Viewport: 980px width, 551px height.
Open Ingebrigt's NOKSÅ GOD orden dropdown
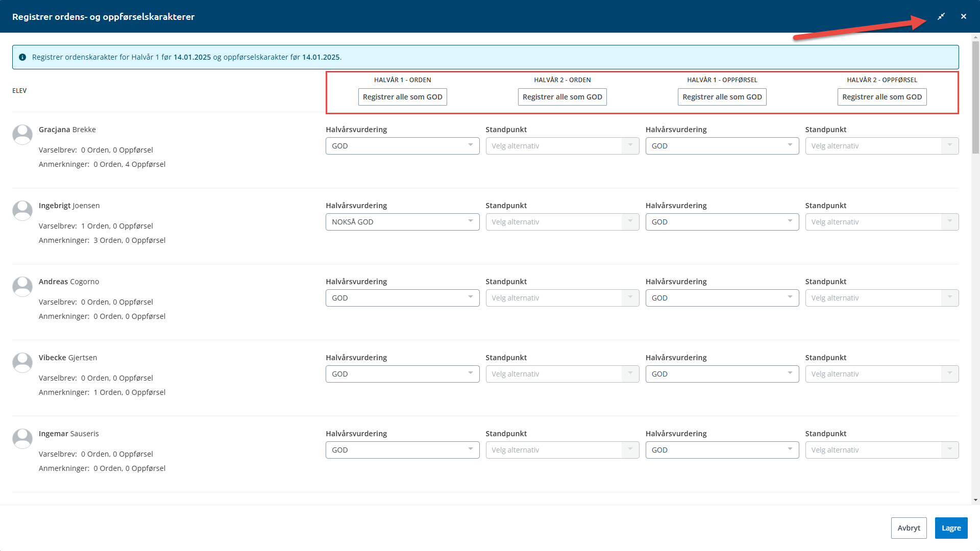pyautogui.click(x=402, y=222)
